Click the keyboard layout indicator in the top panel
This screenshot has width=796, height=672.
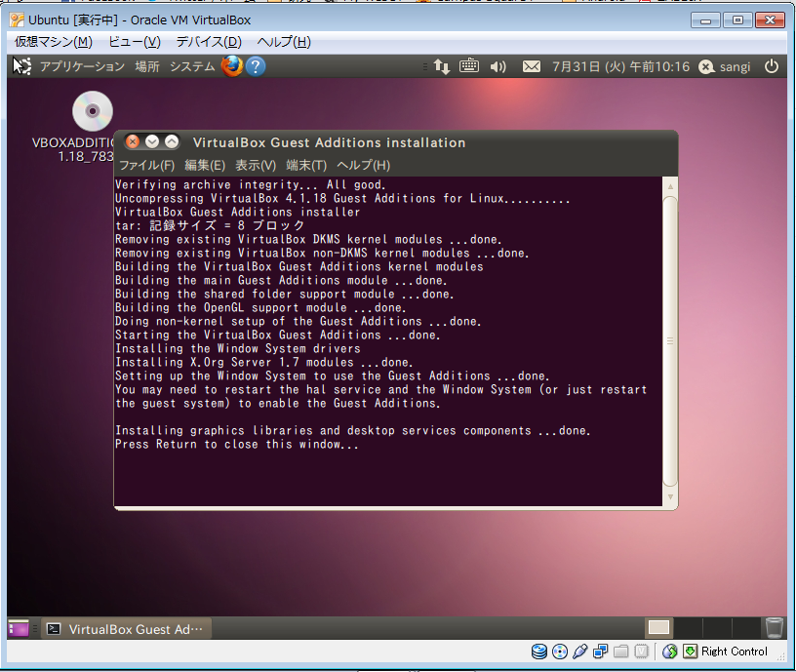[469, 65]
